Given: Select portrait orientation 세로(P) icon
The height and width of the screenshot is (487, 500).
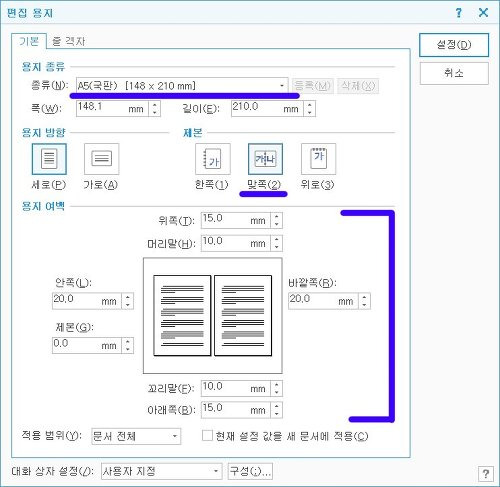Looking at the screenshot, I should (x=49, y=159).
